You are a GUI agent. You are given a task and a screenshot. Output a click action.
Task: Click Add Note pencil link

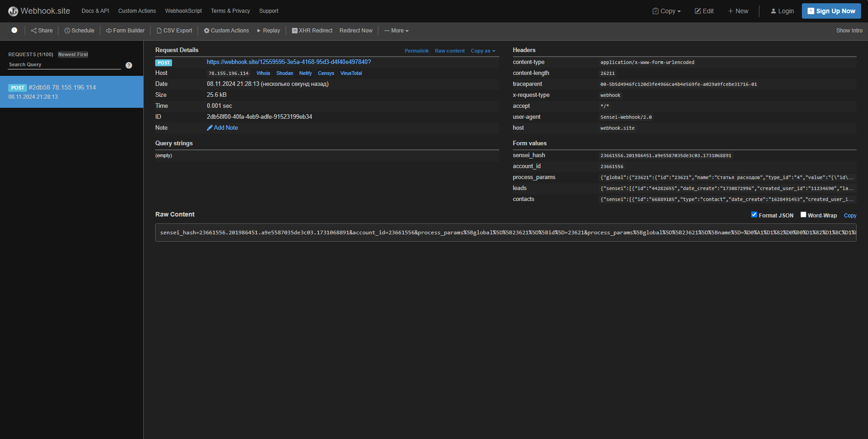(222, 128)
